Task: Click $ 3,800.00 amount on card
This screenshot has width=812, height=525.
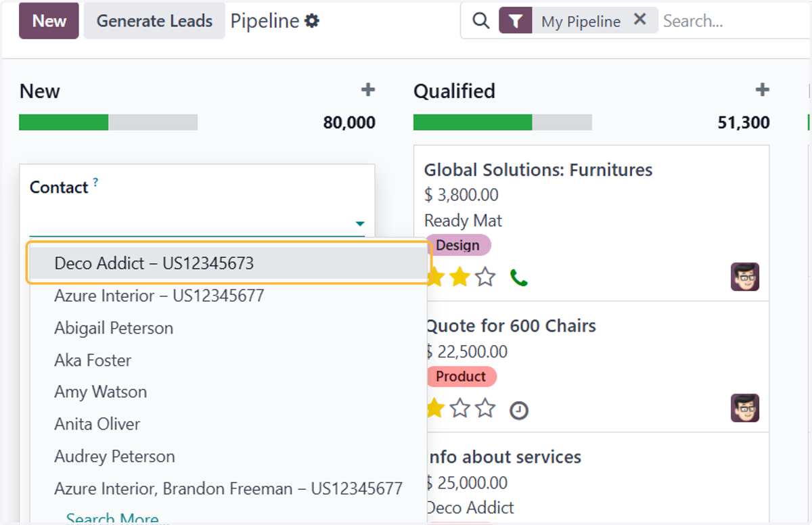Action: coord(461,195)
